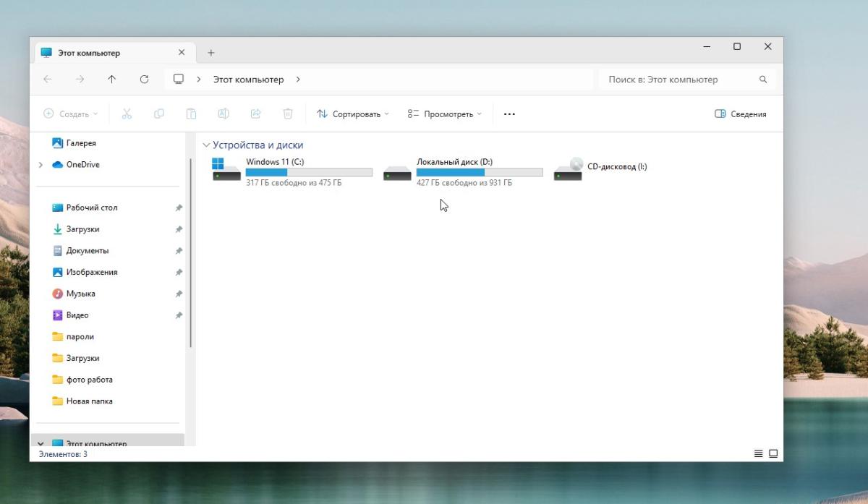This screenshot has height=504, width=868.
Task: Close the Этот компьютер tab
Action: coord(182,53)
